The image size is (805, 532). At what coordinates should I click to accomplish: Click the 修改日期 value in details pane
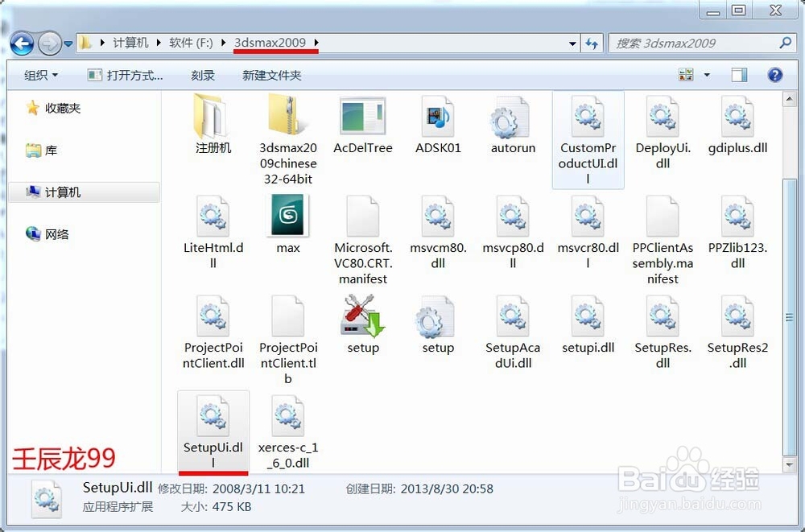[258, 489]
